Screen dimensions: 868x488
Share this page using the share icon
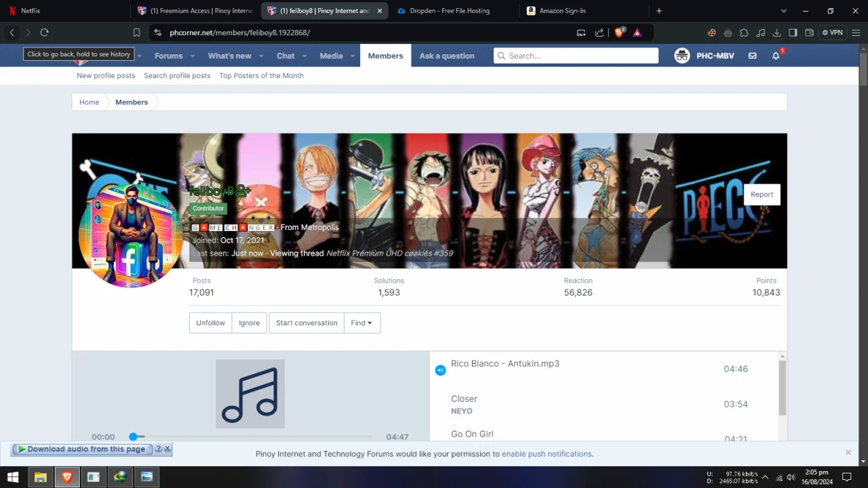click(x=599, y=33)
